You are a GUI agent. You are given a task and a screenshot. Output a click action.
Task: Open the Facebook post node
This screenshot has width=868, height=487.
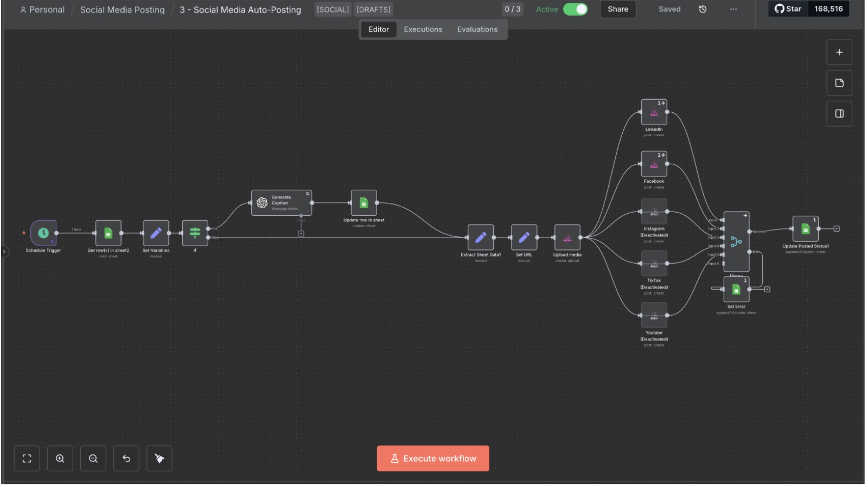(x=654, y=164)
